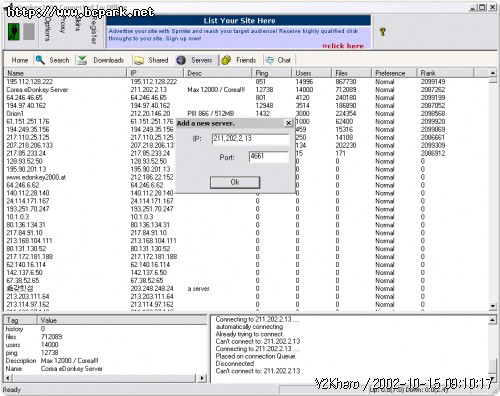Viewport: 500px width, 396px height.
Task: Select server named 213.114.97.162 in Name column
Action: pyautogui.click(x=28, y=304)
